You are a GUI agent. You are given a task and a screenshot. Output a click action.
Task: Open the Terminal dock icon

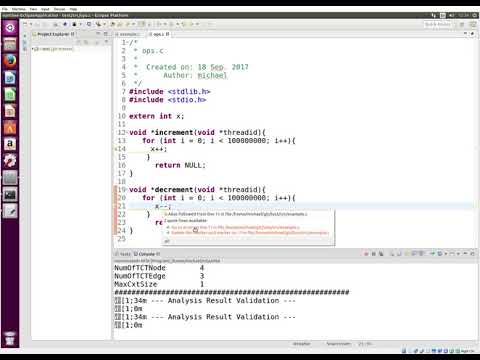coord(10,195)
